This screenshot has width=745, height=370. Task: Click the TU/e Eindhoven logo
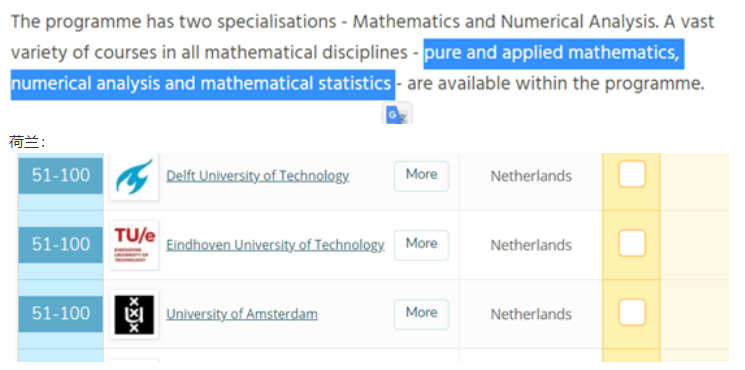point(134,245)
